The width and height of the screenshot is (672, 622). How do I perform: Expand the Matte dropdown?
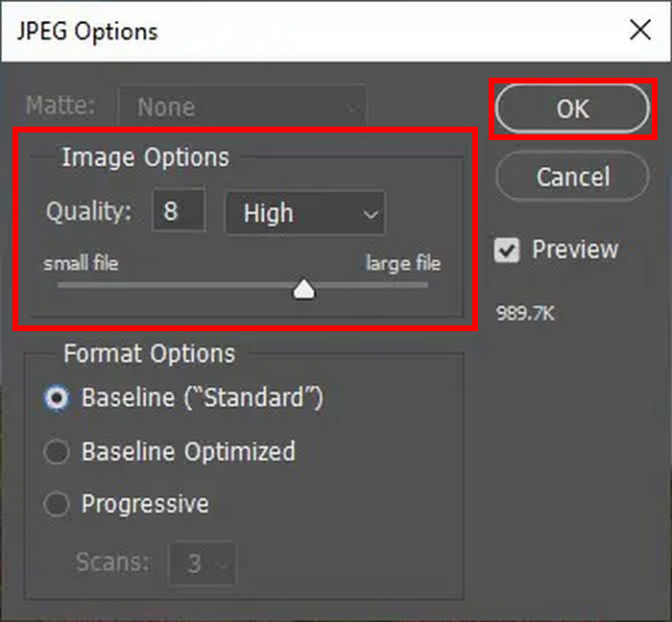pyautogui.click(x=241, y=107)
